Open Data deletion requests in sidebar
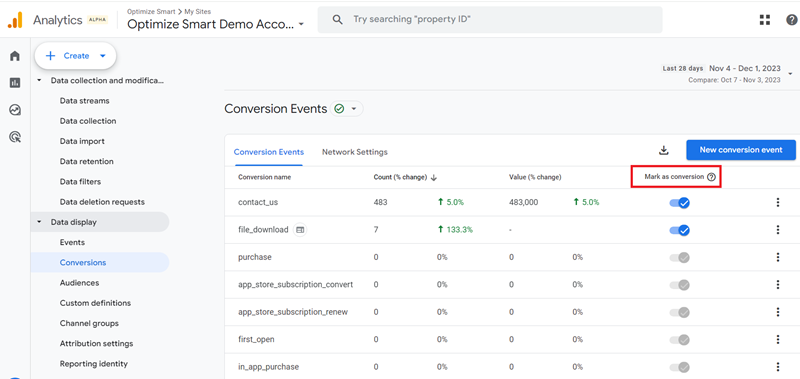Viewport: 800px width, 379px height. tap(102, 202)
